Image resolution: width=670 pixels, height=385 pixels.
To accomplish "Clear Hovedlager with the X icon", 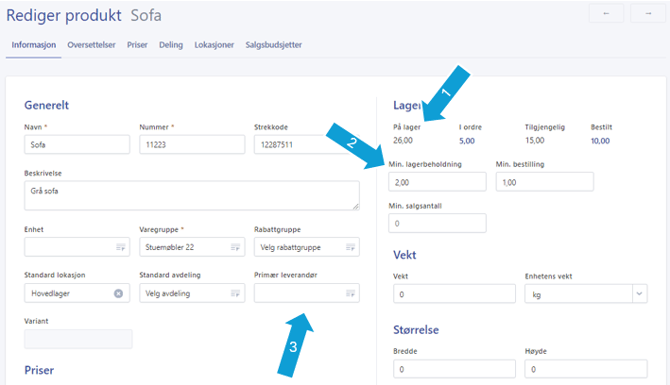I will (118, 294).
